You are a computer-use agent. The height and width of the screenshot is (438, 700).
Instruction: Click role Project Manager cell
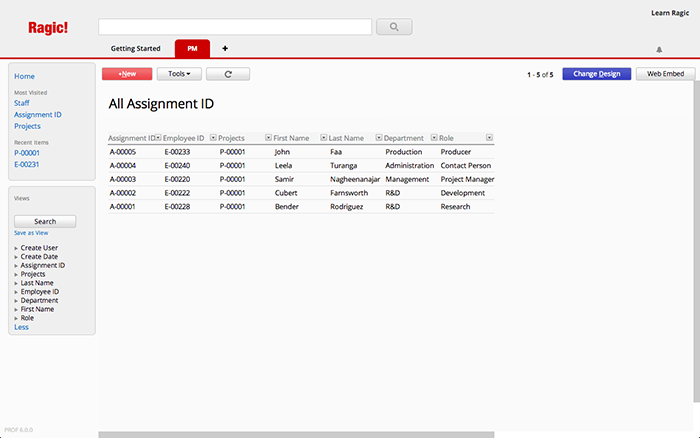click(x=467, y=179)
